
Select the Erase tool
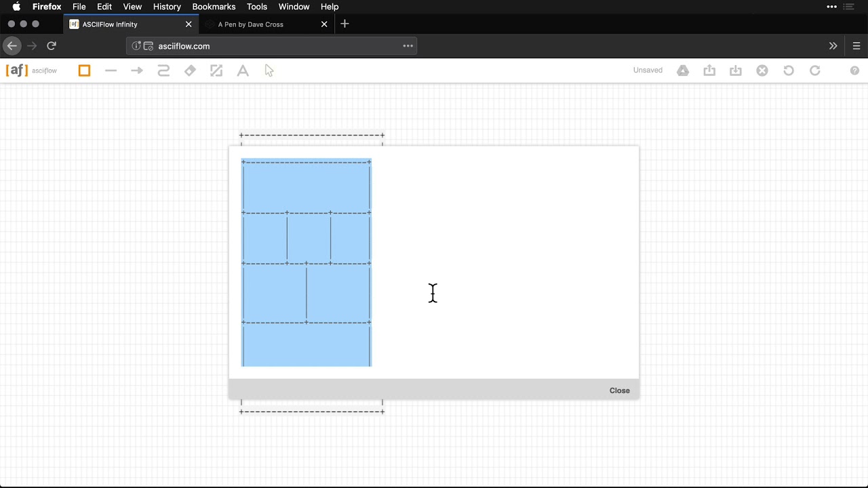click(190, 70)
